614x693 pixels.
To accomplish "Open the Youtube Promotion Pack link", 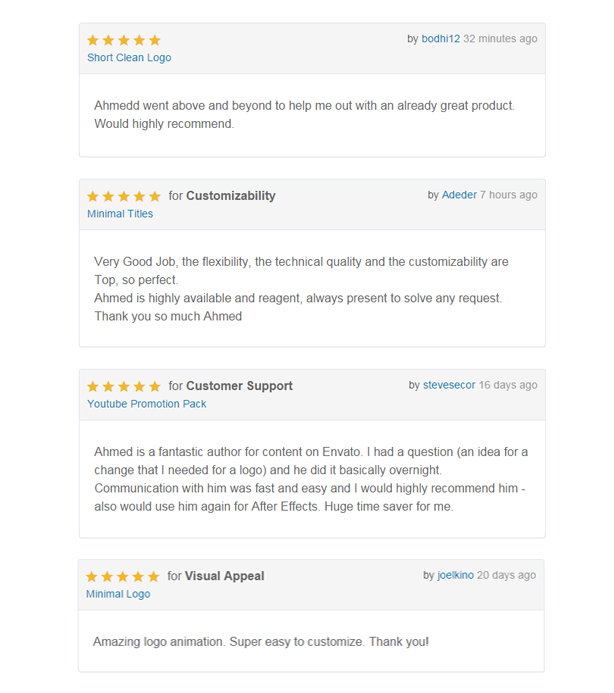I will [146, 404].
